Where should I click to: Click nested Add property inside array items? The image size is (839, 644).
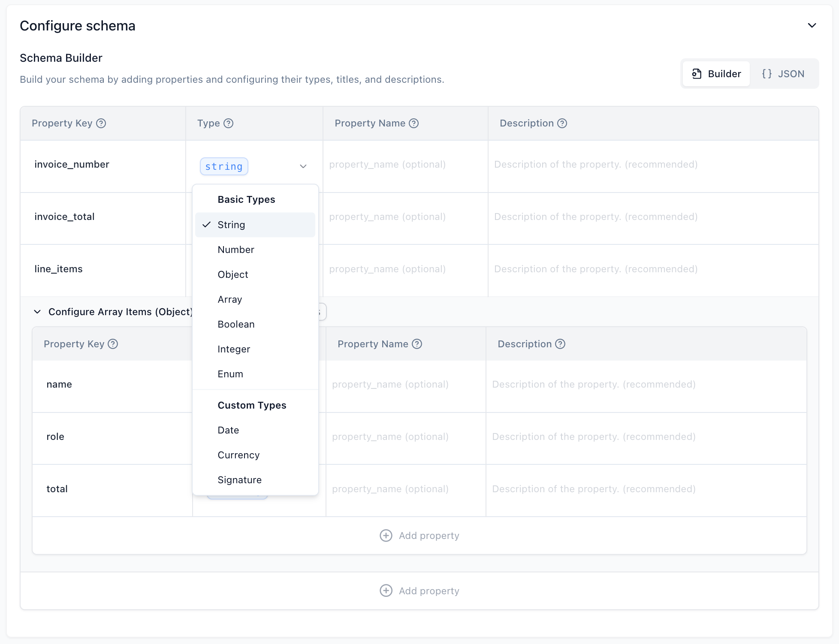click(x=419, y=536)
